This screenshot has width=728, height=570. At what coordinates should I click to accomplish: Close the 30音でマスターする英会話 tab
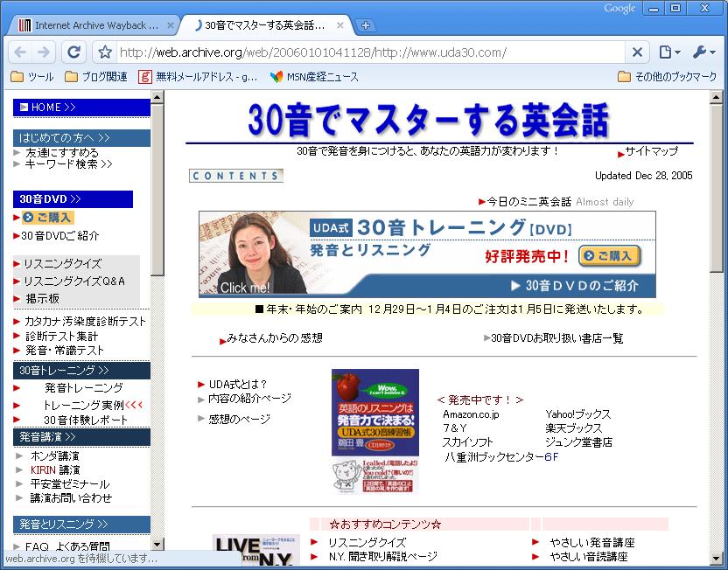click(340, 25)
